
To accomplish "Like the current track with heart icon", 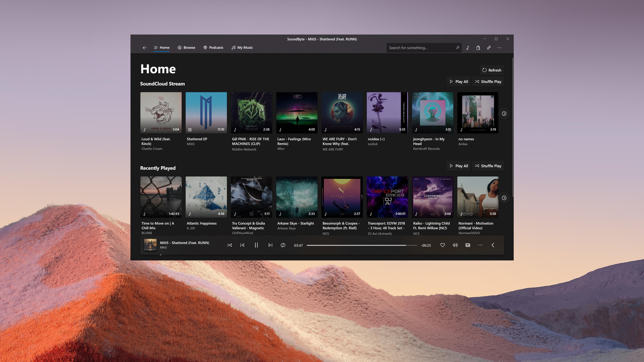I will click(x=443, y=245).
